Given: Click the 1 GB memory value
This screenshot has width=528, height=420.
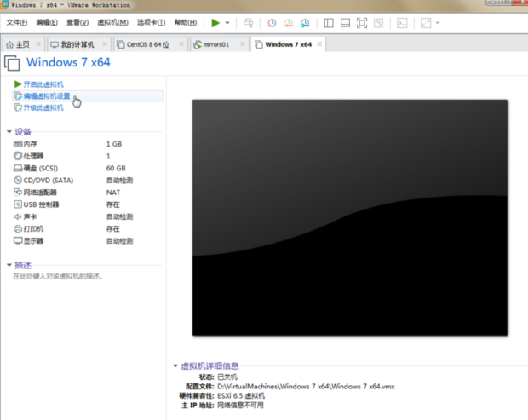Looking at the screenshot, I should [x=114, y=144].
